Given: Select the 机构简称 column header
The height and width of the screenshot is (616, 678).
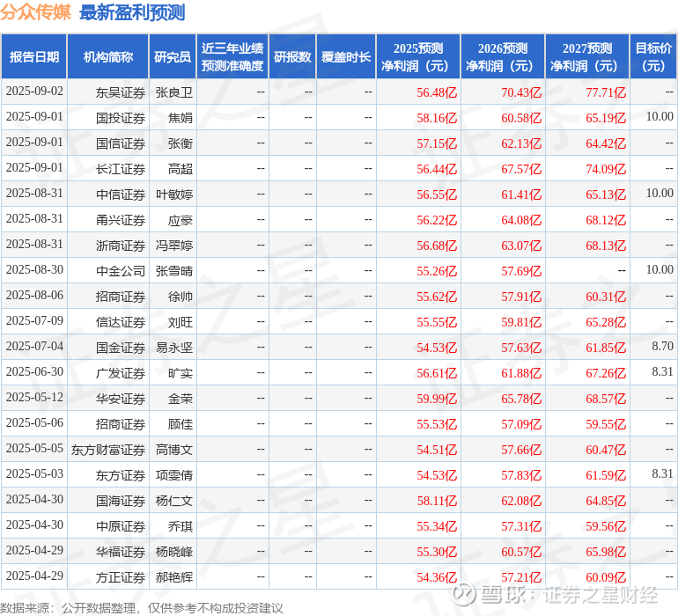Looking at the screenshot, I should pyautogui.click(x=108, y=56).
